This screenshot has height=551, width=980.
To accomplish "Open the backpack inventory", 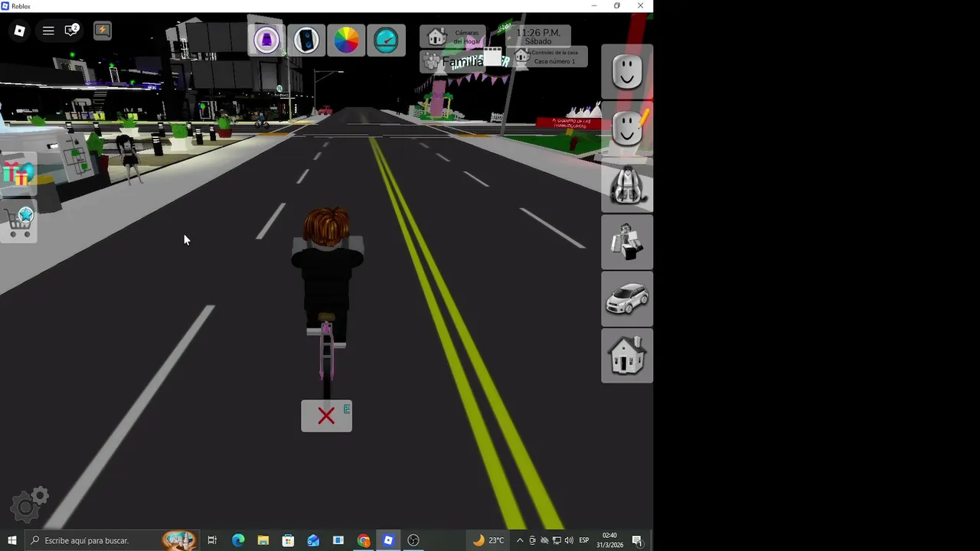I will coord(627,185).
